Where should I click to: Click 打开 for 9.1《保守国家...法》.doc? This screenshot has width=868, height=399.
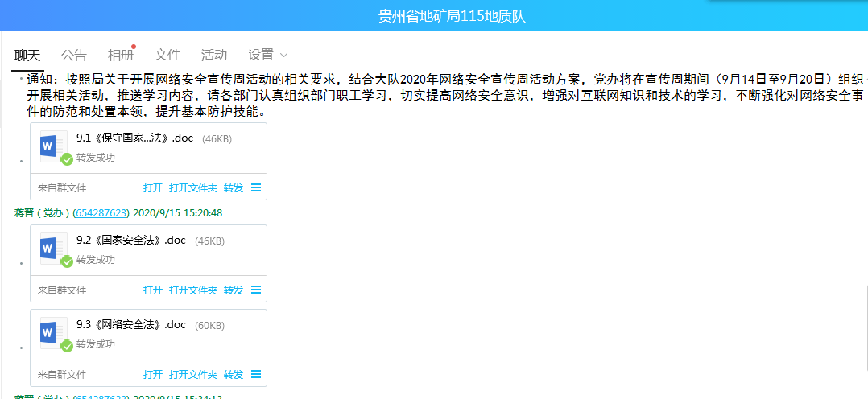(x=153, y=188)
